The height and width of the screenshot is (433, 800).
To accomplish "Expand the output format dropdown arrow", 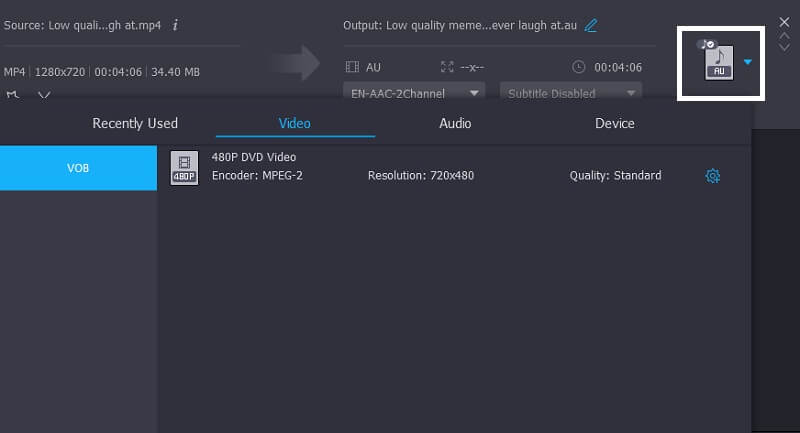I will tap(748, 62).
